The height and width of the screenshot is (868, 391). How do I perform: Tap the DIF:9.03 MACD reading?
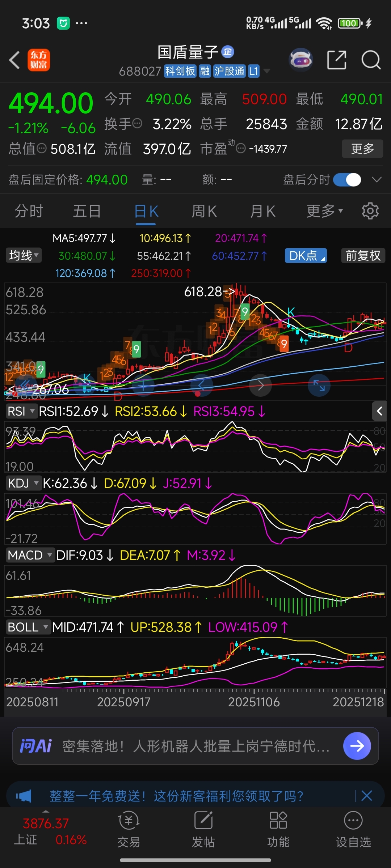[x=85, y=555]
